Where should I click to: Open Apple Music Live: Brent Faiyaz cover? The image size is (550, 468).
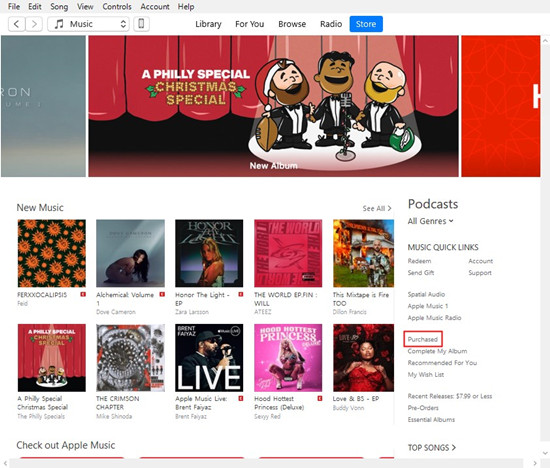click(209, 357)
